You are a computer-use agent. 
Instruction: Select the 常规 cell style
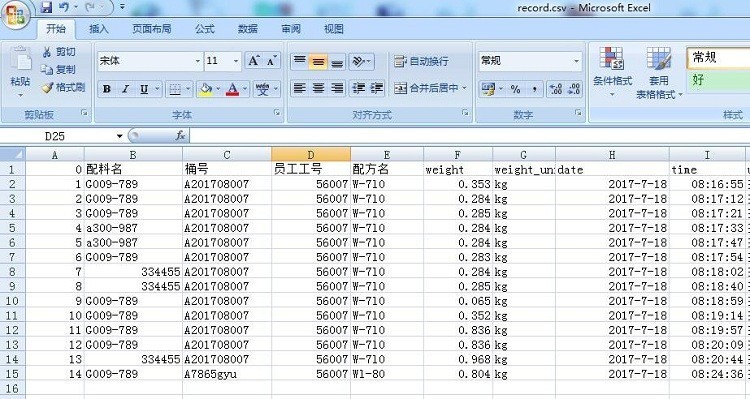(x=718, y=58)
